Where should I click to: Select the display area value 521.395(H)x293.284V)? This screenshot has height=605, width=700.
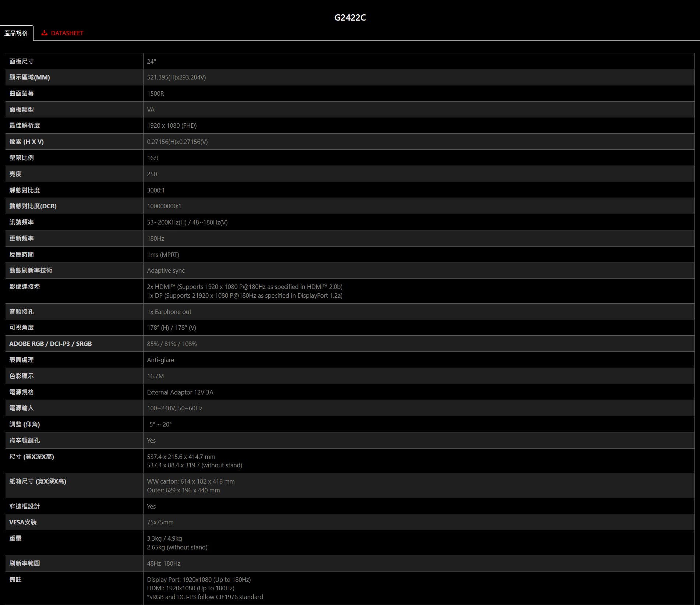pos(176,77)
